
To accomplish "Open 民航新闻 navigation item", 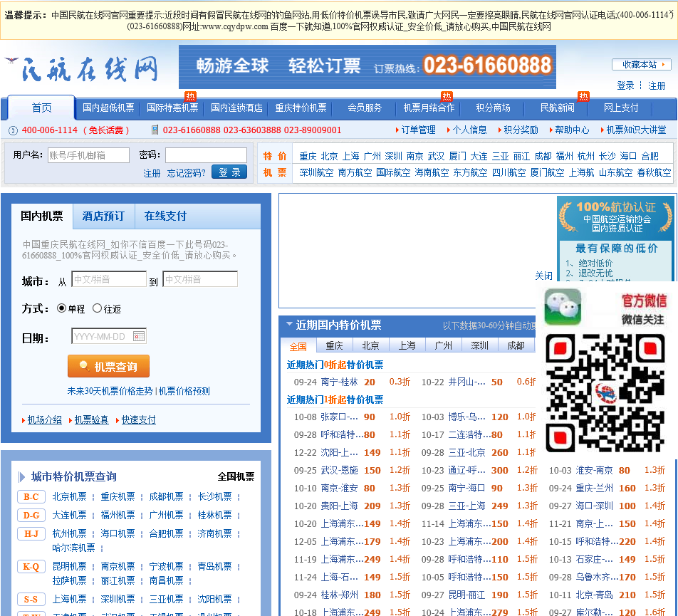I will tap(557, 108).
